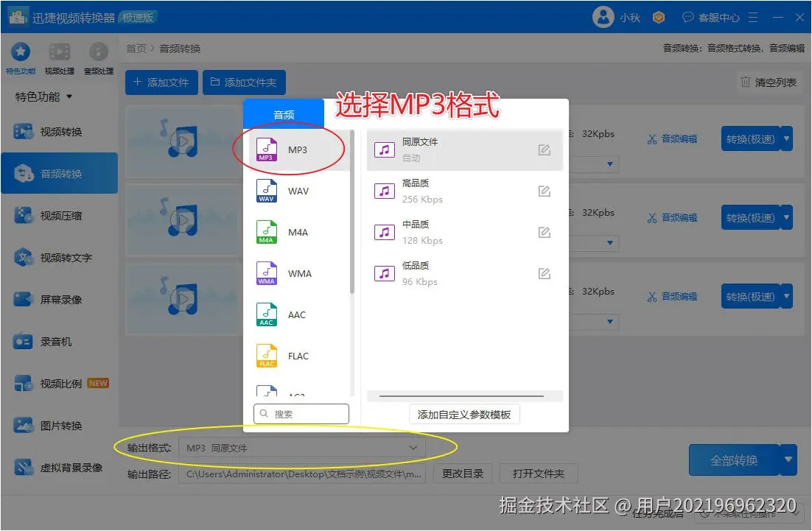
Task: Click the 输出路径 path field
Action: click(302, 474)
